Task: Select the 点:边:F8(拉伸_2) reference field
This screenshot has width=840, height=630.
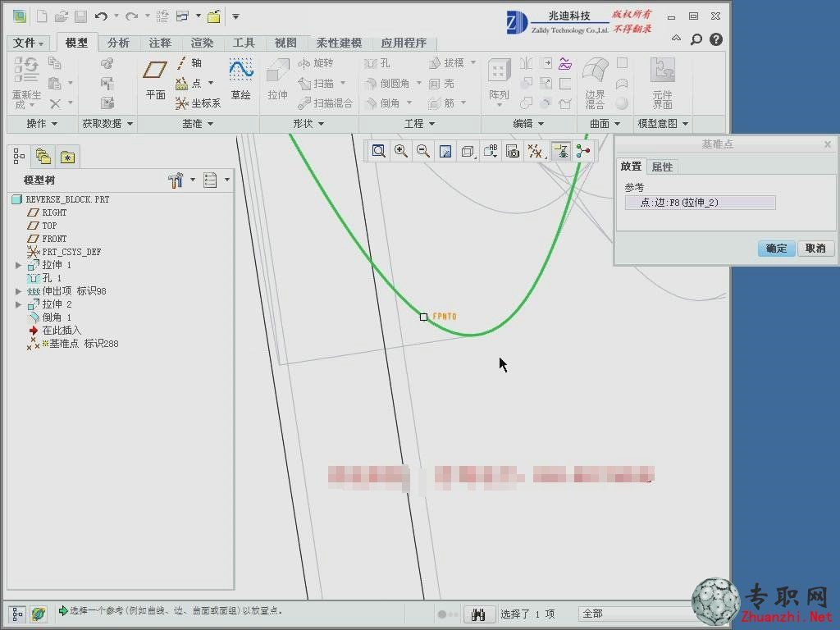Action: 701,203
